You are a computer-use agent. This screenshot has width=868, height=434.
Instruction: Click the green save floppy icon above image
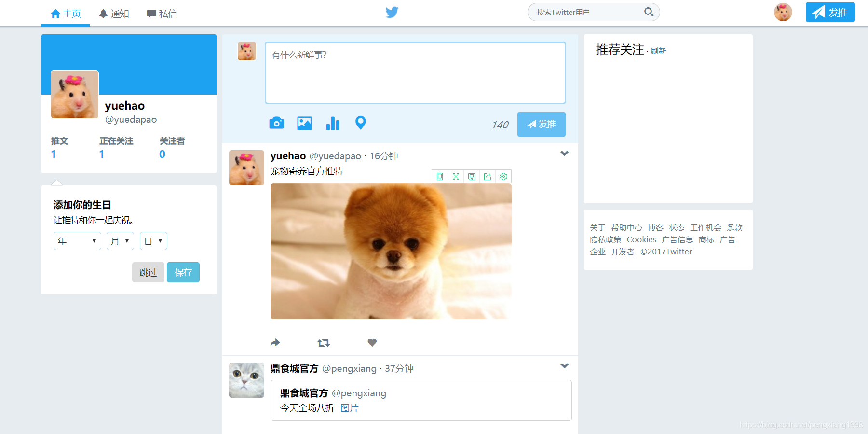click(472, 177)
